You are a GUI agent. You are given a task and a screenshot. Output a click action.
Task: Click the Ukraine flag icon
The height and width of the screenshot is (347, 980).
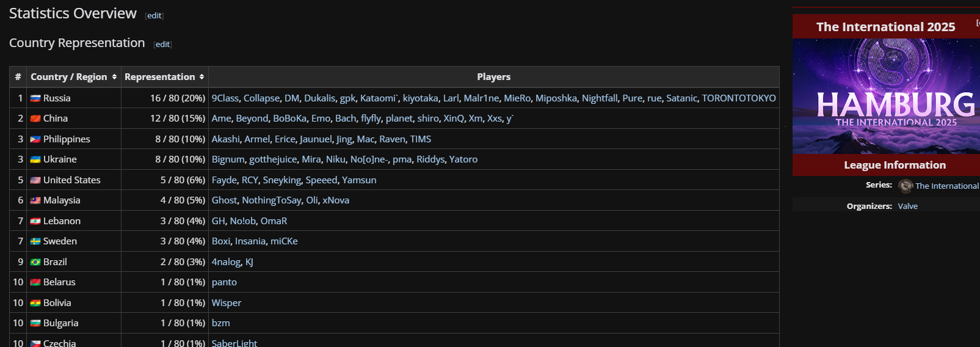pos(35,159)
